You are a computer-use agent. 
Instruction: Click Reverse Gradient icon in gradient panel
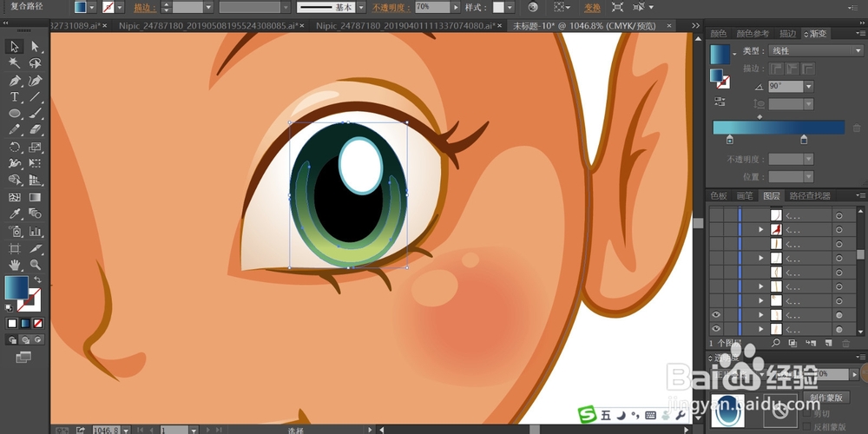click(x=720, y=102)
